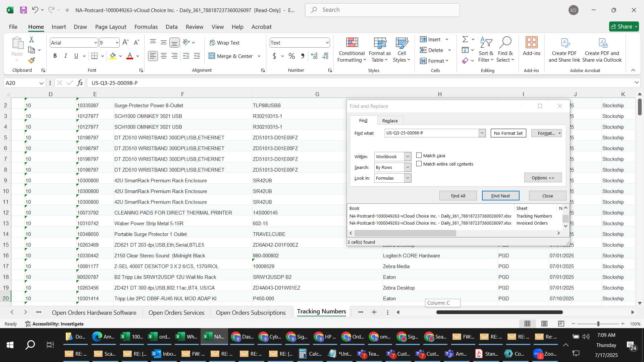Click Options << button
The height and width of the screenshot is (362, 644).
tap(543, 178)
